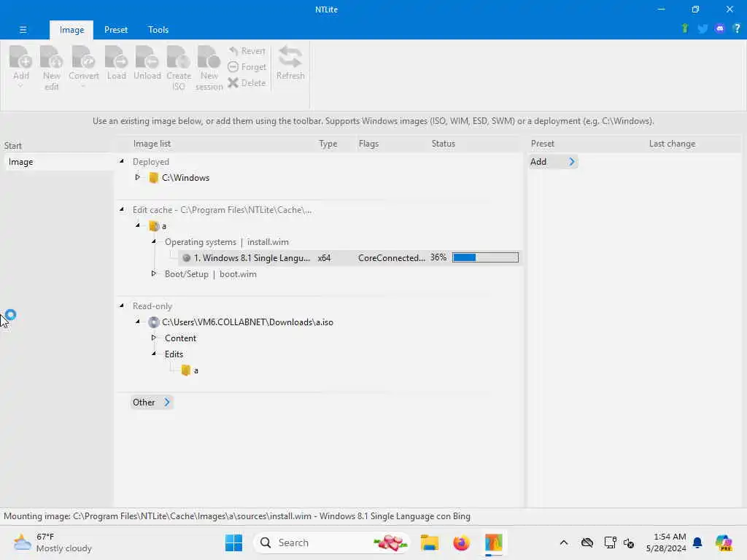Click the Image list column header
The height and width of the screenshot is (560, 747).
152,144
